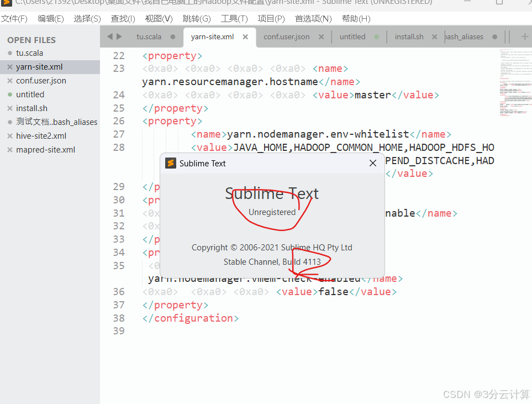Viewport: 532px width, 404px height.
Task: Select mapred-site.xml in Open Files sidebar
Action: pos(45,150)
